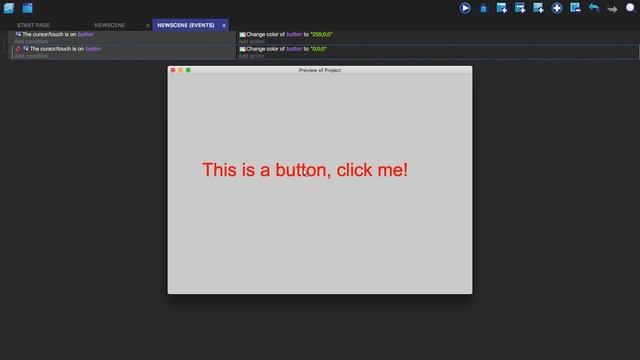Click the second blue window icon at the top left
640x360 pixels.
pyautogui.click(x=27, y=8)
